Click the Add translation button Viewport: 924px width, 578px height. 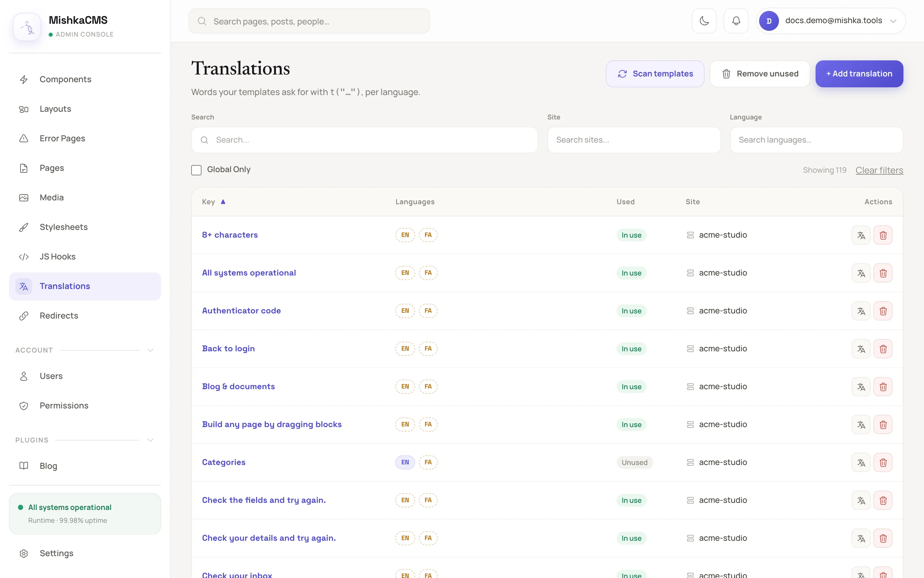click(x=859, y=74)
